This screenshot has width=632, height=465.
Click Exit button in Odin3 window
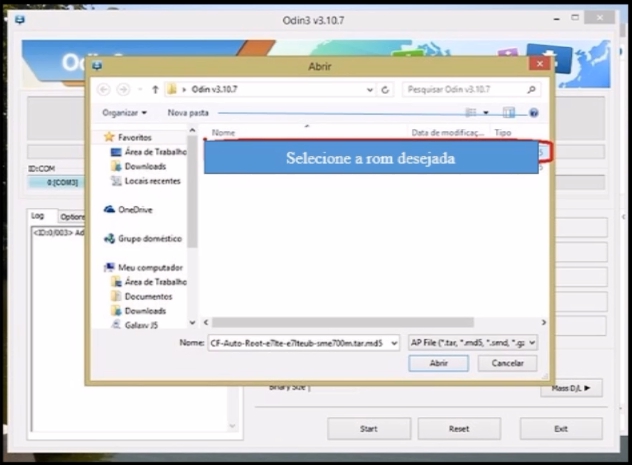click(561, 429)
